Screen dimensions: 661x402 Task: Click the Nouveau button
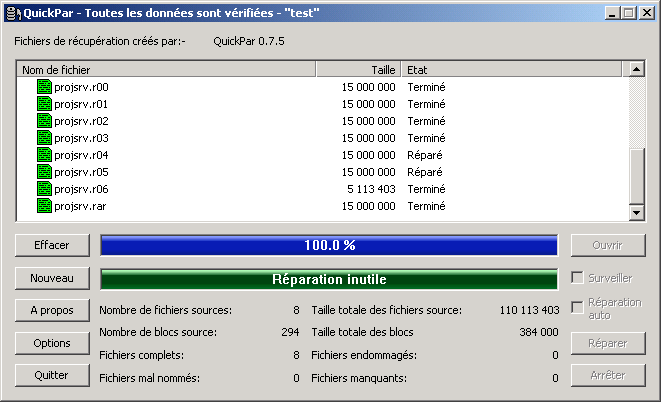click(52, 278)
